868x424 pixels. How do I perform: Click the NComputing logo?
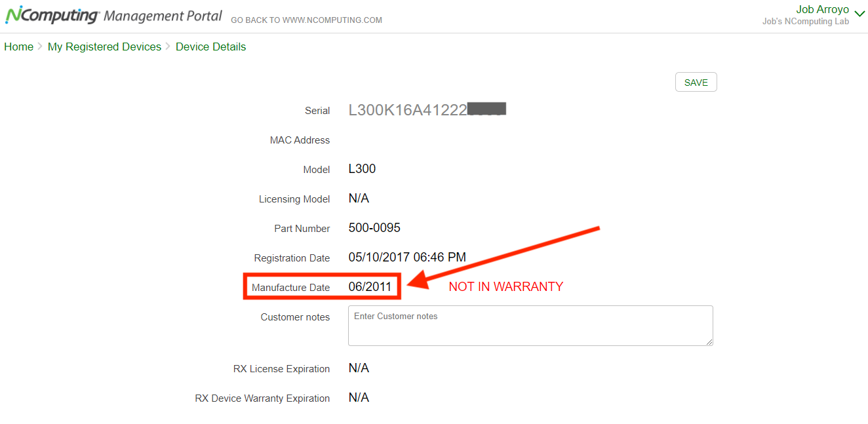point(53,15)
